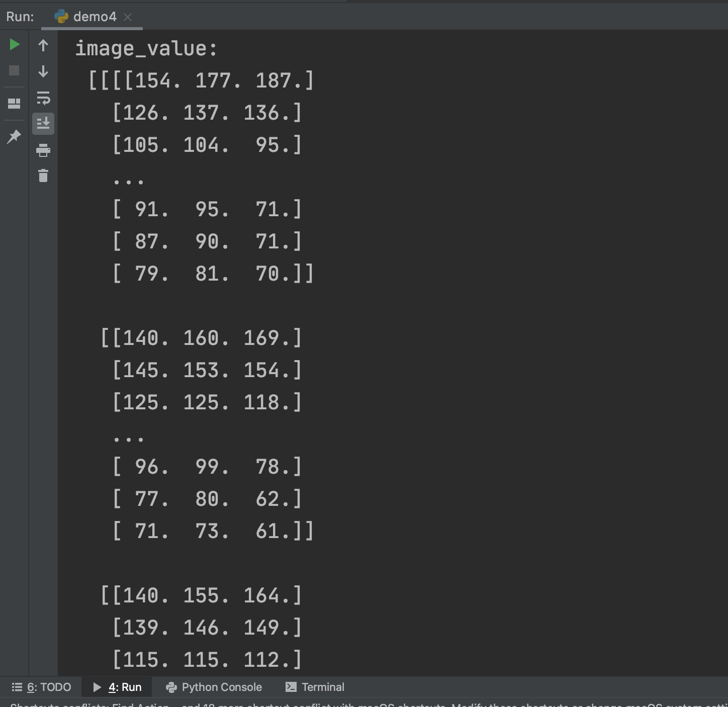
Task: Print the console output
Action: (x=43, y=150)
